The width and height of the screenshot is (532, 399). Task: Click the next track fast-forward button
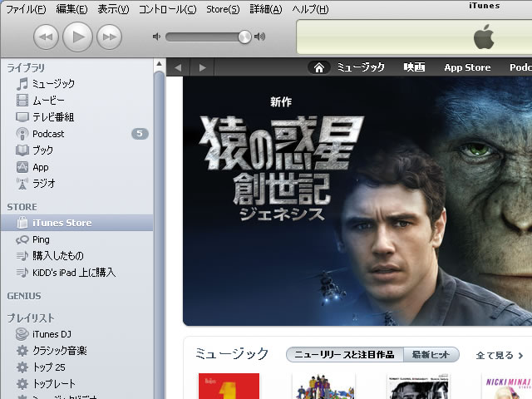pyautogui.click(x=109, y=37)
